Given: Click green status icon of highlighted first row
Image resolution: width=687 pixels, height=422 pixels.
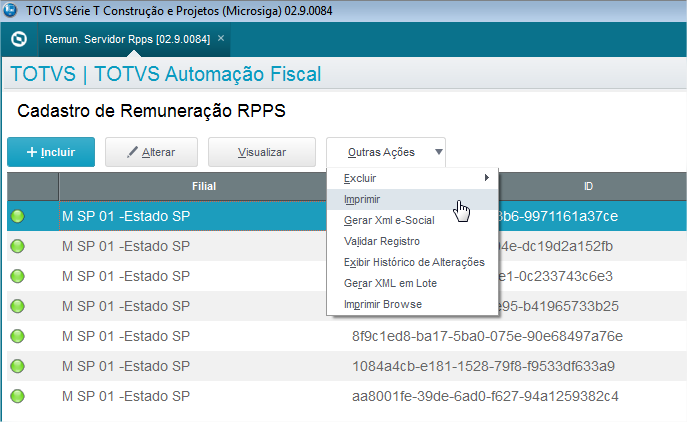Looking at the screenshot, I should [18, 216].
